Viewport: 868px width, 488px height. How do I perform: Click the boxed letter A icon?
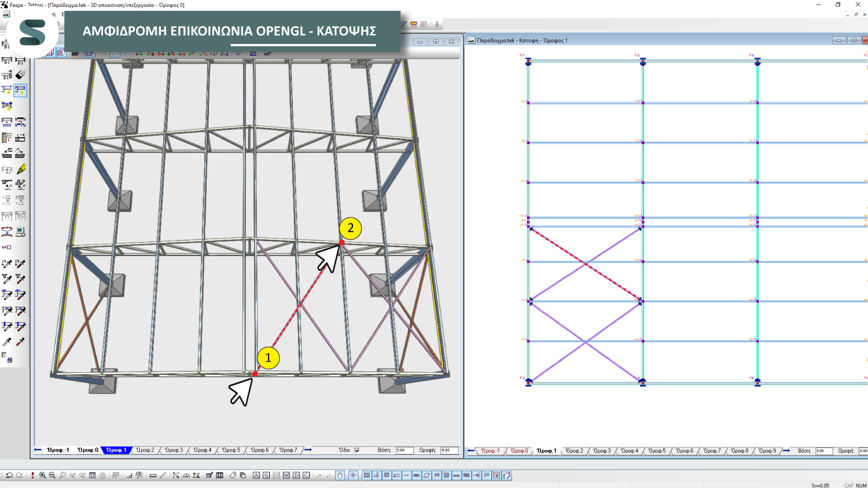(x=256, y=475)
